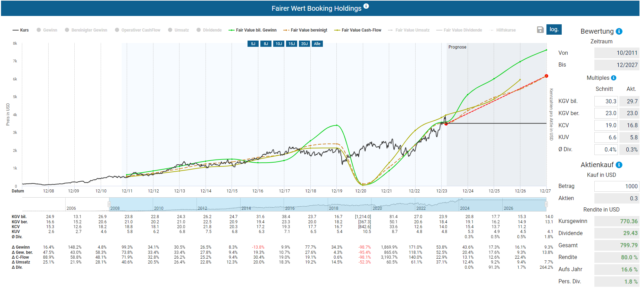Click the Betrag input field
Screen dimensions: 644x293
617,186
